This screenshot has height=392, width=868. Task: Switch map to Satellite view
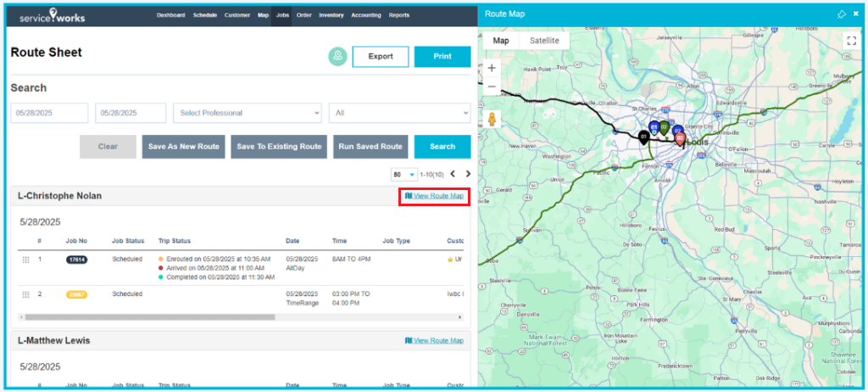coord(544,40)
